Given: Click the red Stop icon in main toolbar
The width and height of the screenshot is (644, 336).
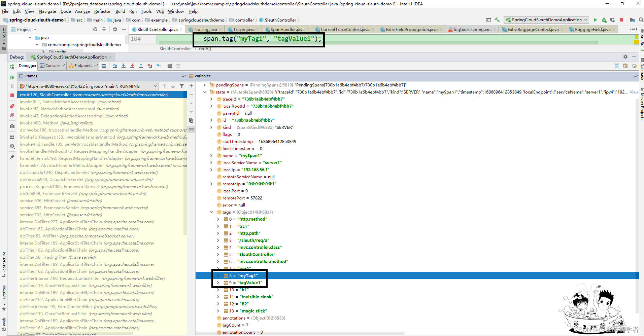Looking at the screenshot, I should click(x=621, y=20).
